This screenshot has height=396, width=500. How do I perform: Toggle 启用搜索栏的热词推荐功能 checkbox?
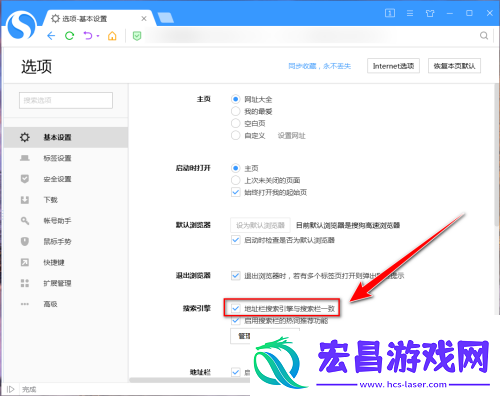[235, 321]
